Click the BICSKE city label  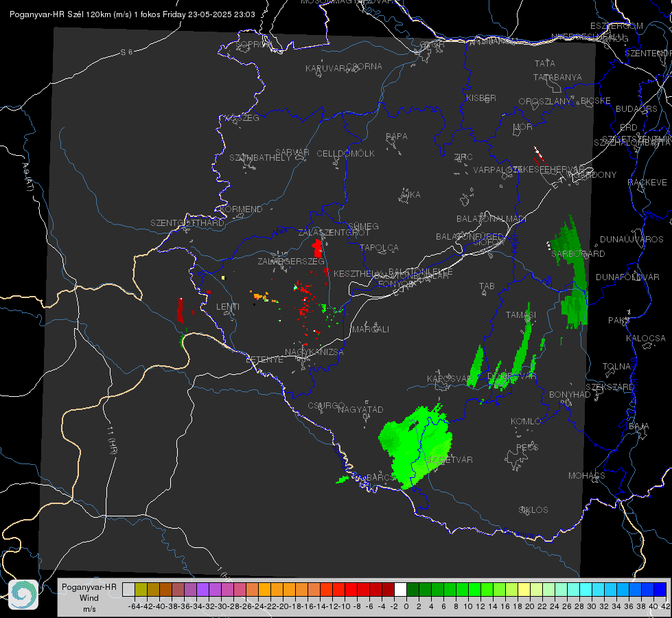pos(596,100)
